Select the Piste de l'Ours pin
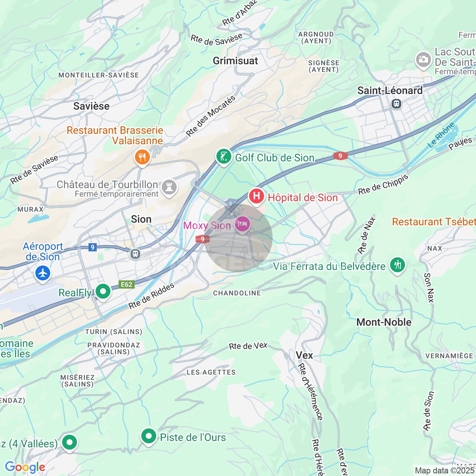The image size is (476, 476). [149, 436]
